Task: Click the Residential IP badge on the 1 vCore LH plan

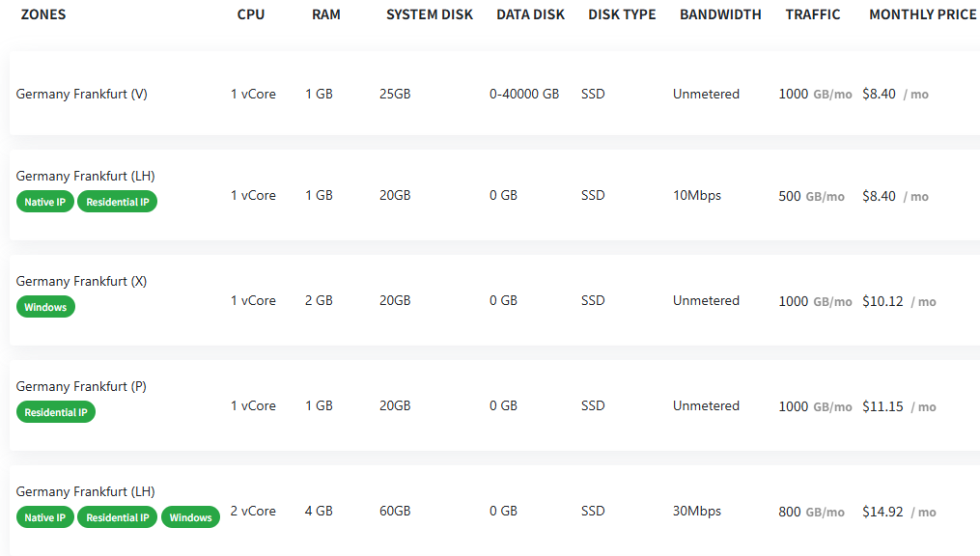Action: (x=118, y=202)
